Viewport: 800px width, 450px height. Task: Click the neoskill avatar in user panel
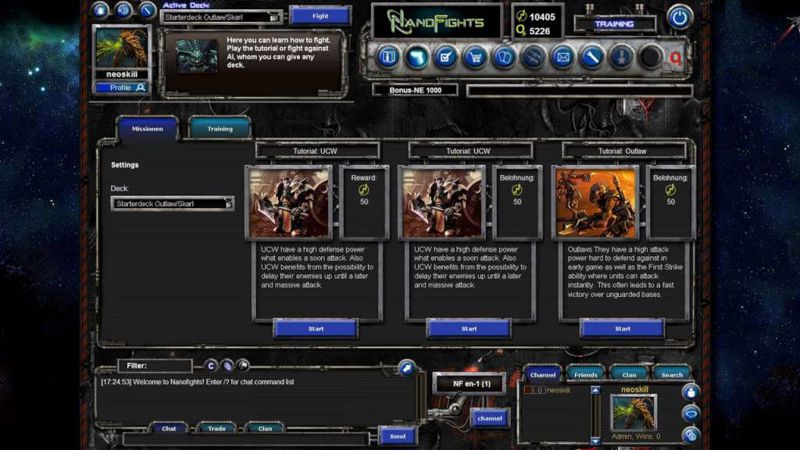[x=634, y=413]
